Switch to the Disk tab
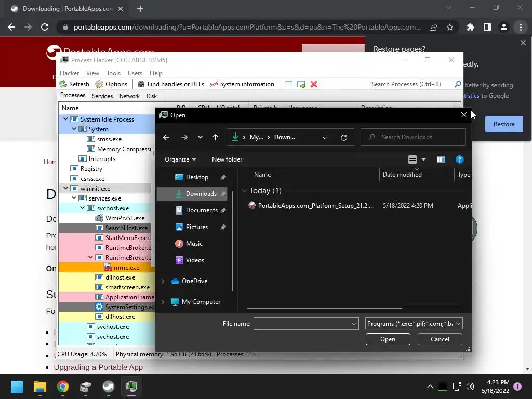The width and height of the screenshot is (532, 399). click(x=152, y=96)
